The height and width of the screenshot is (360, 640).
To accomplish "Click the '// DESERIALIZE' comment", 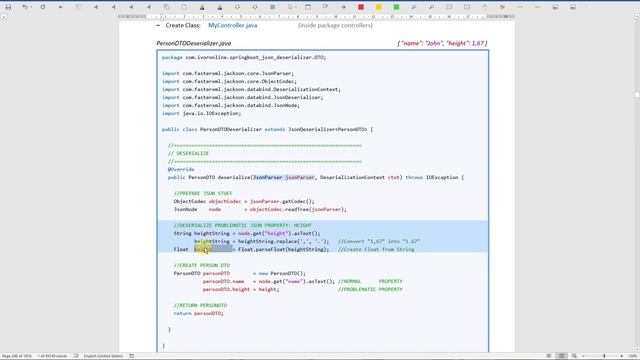I will click(188, 153).
